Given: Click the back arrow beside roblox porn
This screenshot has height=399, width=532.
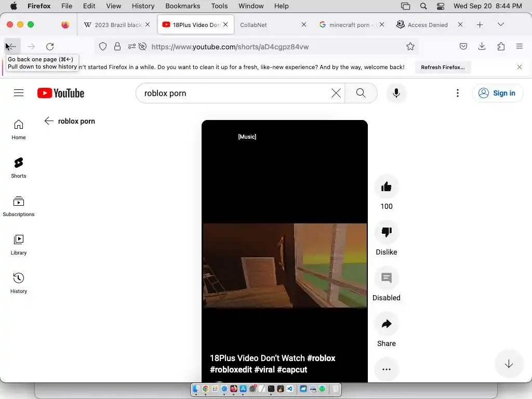Looking at the screenshot, I should click(49, 121).
